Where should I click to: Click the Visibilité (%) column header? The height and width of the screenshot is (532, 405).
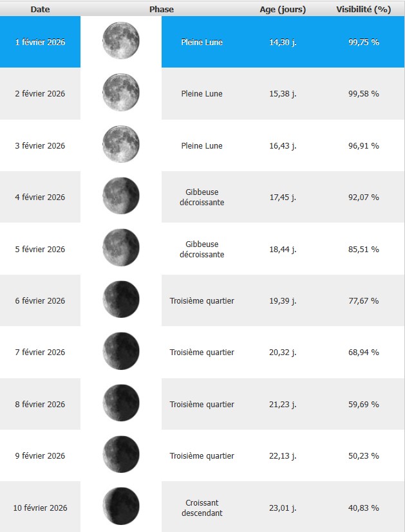coord(364,10)
